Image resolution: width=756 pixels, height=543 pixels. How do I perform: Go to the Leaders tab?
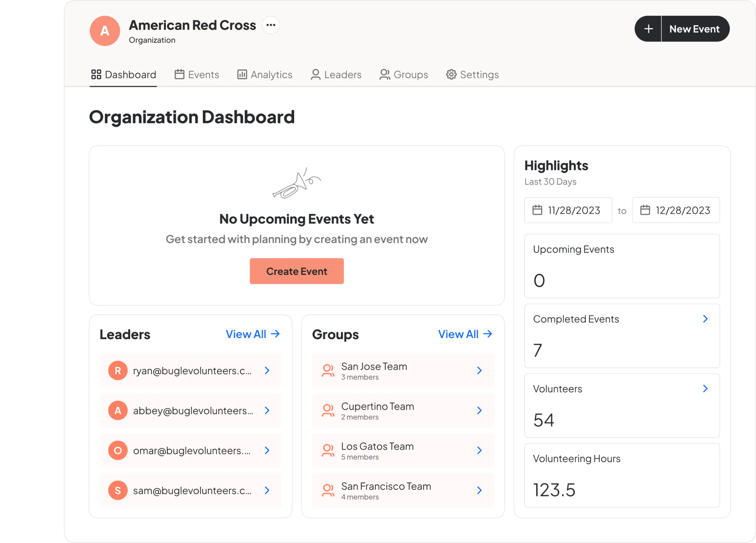point(336,75)
